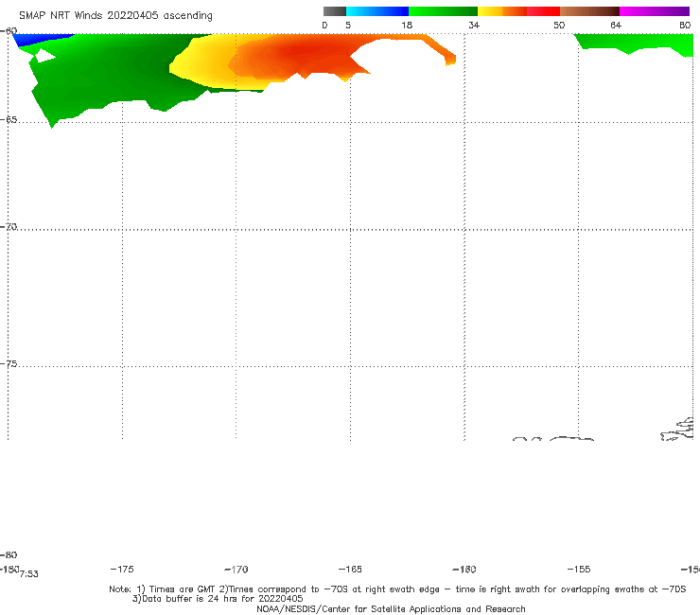Choose the green segment of the color bar
Viewport: 700px width, 615px height.
tap(443, 11)
